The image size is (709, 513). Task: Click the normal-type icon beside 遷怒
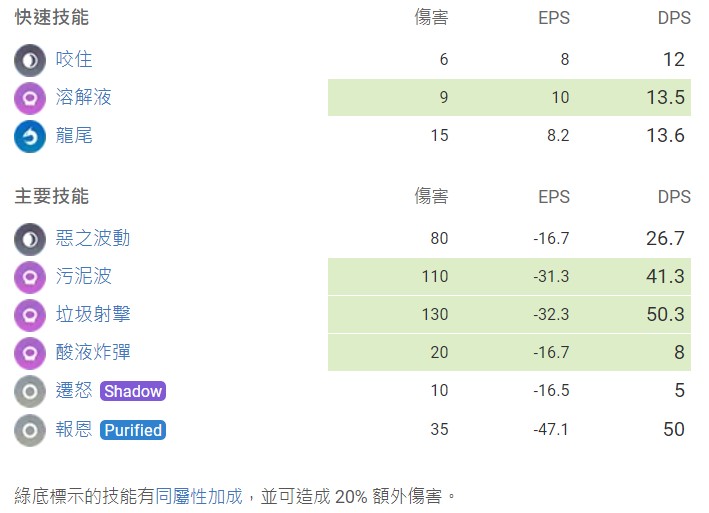(30, 391)
